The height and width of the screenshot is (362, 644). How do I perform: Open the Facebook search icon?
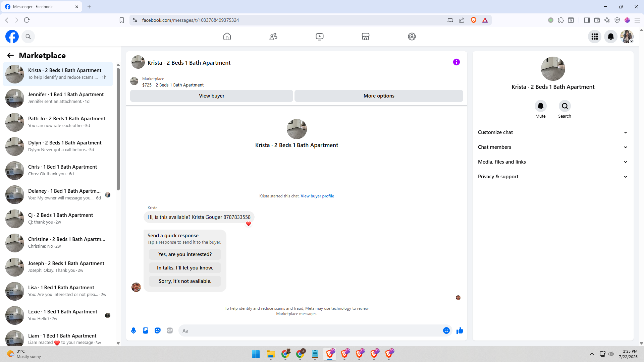click(x=28, y=37)
